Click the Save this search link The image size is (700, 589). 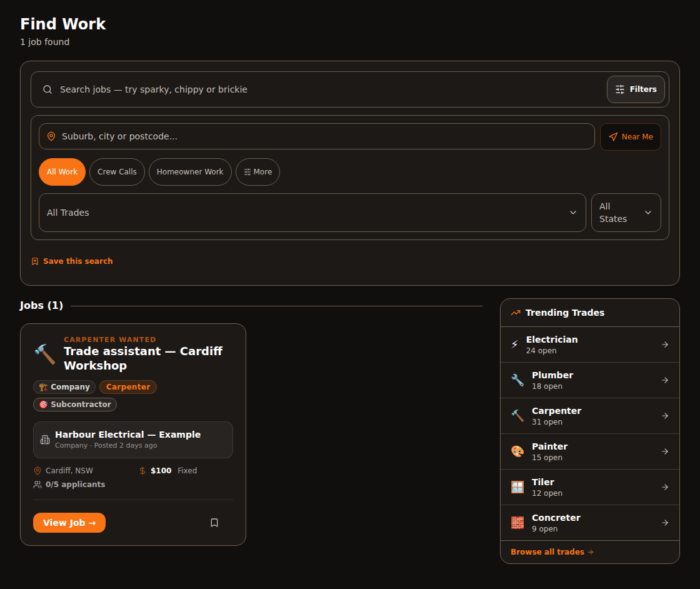click(x=77, y=261)
